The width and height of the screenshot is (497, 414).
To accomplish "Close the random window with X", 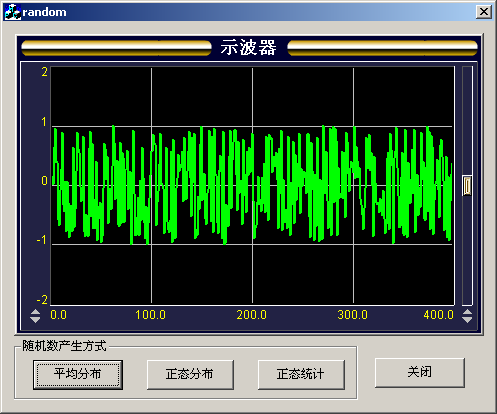I will [x=484, y=12].
